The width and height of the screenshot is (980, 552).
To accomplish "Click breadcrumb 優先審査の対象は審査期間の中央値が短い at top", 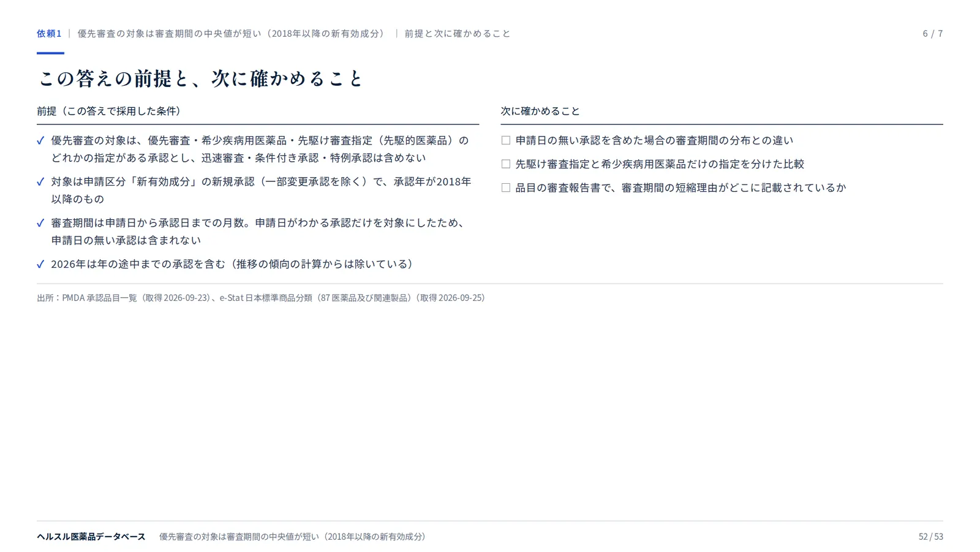I will (231, 34).
